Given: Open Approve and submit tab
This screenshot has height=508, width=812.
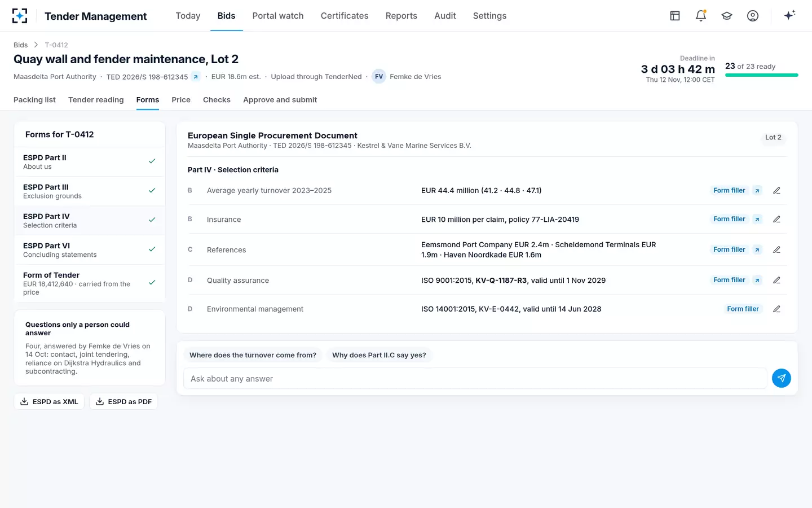Looking at the screenshot, I should (280, 100).
